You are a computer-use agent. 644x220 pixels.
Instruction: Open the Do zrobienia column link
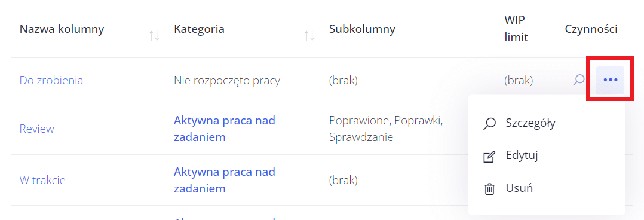point(51,80)
